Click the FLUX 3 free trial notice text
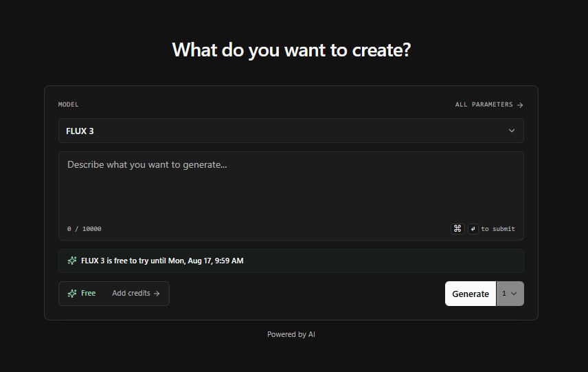This screenshot has height=372, width=588. (162, 261)
